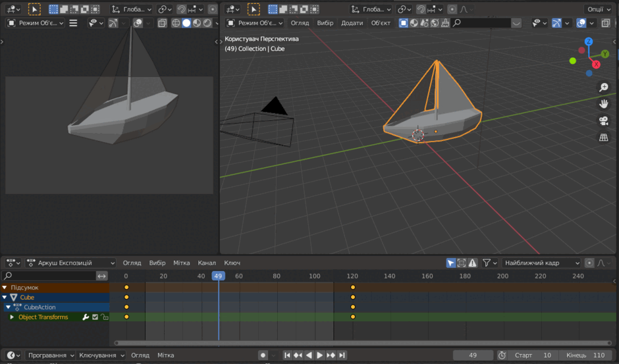
Task: Jump to the animation start frame
Action: pyautogui.click(x=287, y=355)
